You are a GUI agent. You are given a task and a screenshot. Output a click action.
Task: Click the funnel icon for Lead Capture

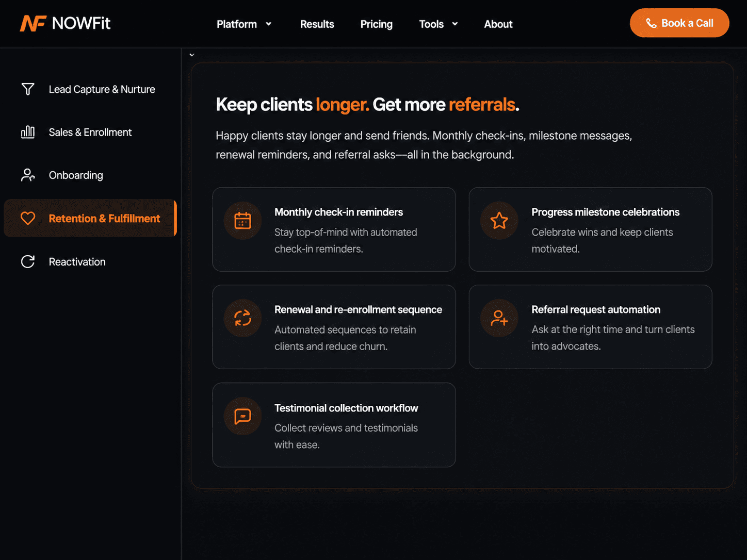click(28, 89)
